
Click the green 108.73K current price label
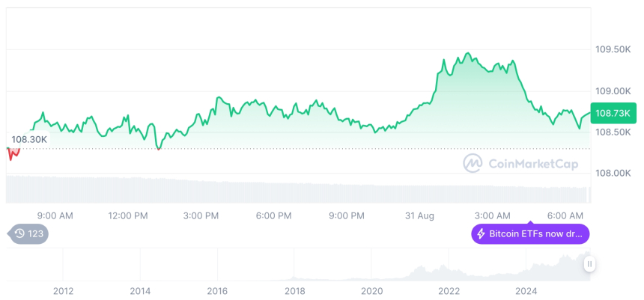tap(613, 113)
